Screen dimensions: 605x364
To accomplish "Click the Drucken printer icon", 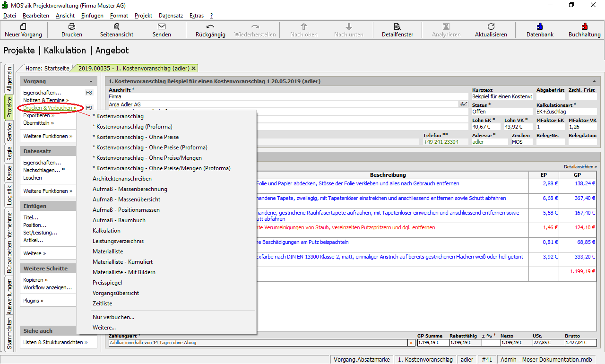I will 71,27.
